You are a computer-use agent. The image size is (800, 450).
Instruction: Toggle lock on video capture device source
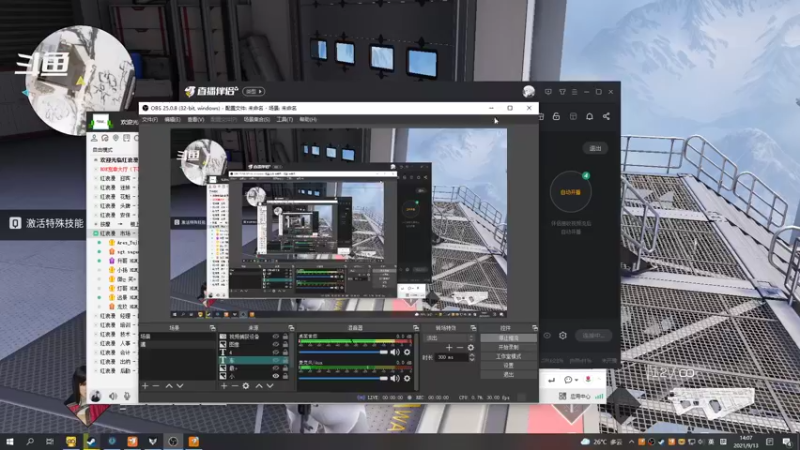coord(285,337)
